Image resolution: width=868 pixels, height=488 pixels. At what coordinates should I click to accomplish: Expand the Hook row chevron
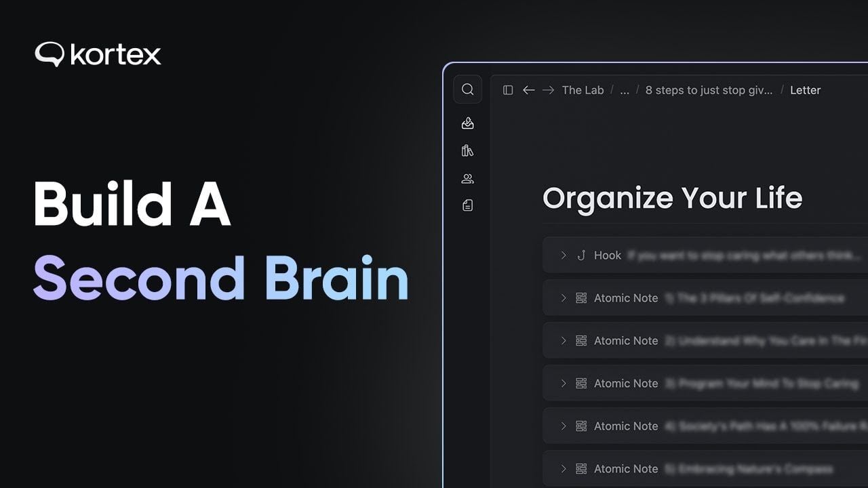tap(563, 255)
